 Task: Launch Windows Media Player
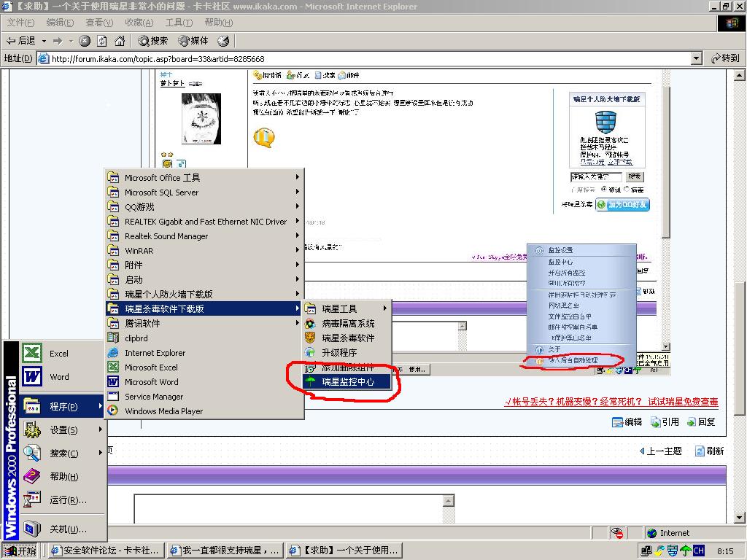click(205, 411)
